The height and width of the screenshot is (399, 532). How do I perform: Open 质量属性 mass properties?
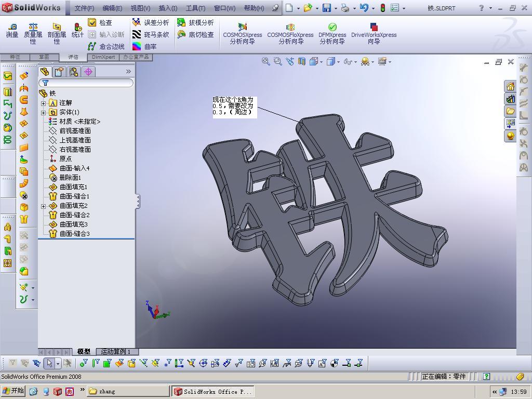33,34
